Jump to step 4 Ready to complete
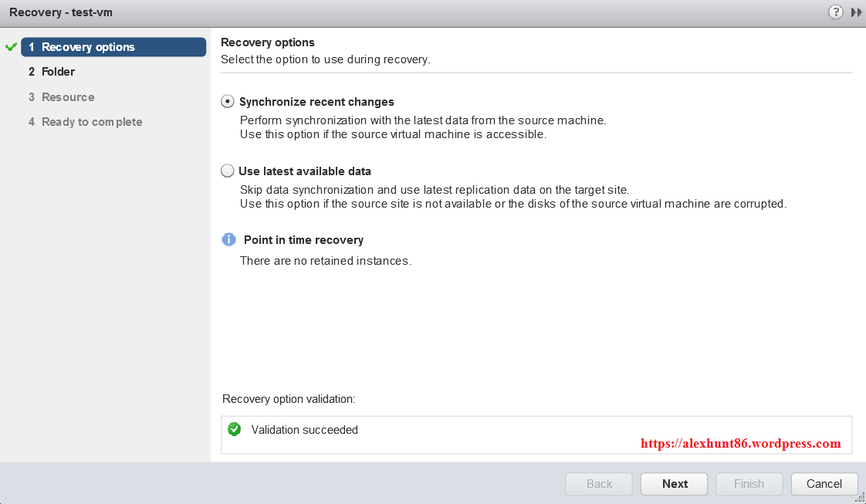Viewport: 866px width, 504px height. 92,122
